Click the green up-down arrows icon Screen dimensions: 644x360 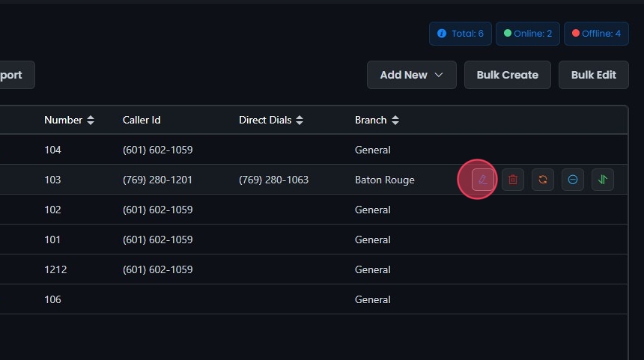(x=603, y=180)
